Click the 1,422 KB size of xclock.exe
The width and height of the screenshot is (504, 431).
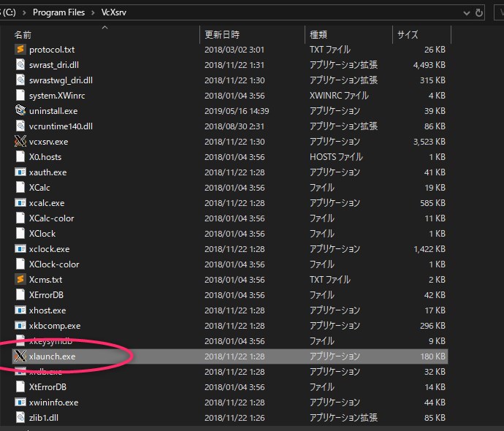pos(429,249)
